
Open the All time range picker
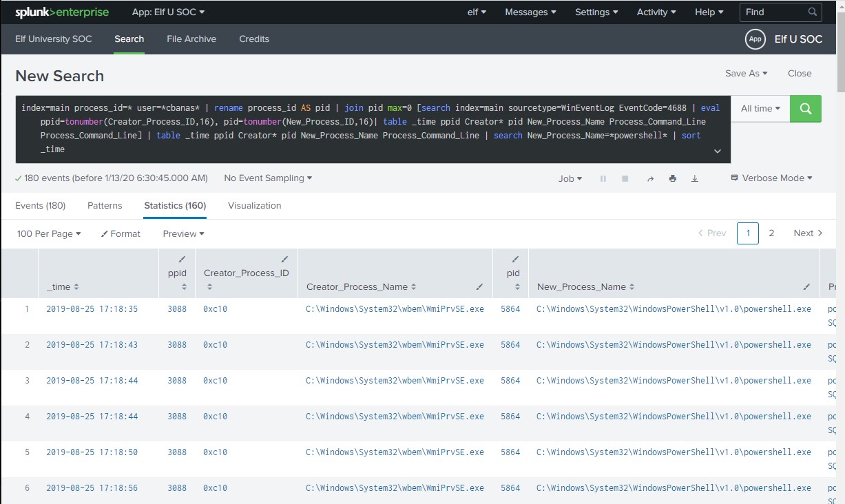pos(760,109)
